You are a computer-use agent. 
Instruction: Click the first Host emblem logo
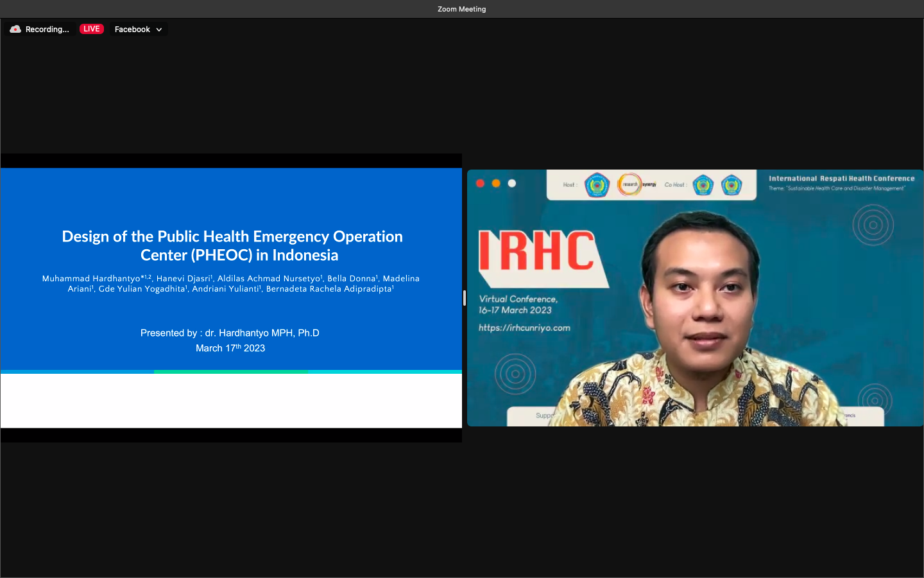click(597, 185)
